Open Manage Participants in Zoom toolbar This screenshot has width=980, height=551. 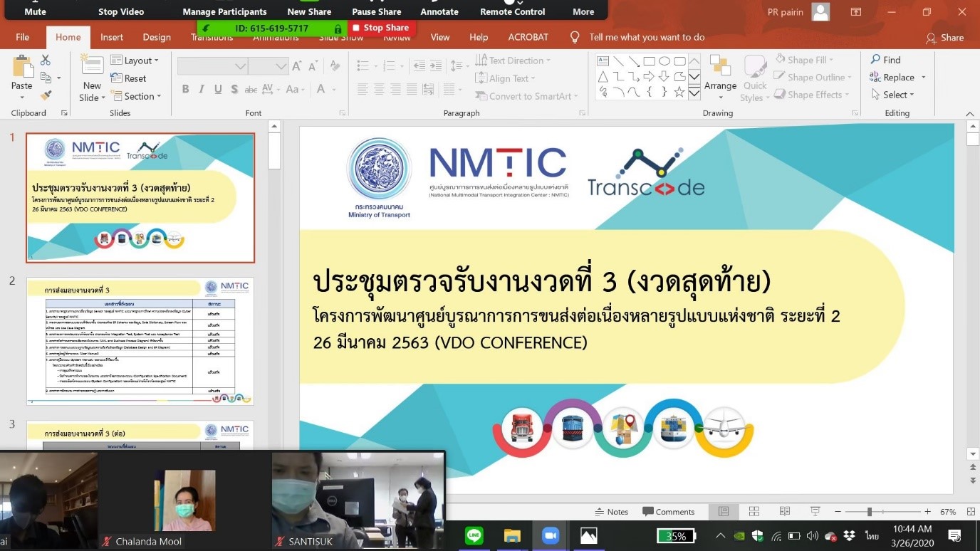(x=224, y=11)
